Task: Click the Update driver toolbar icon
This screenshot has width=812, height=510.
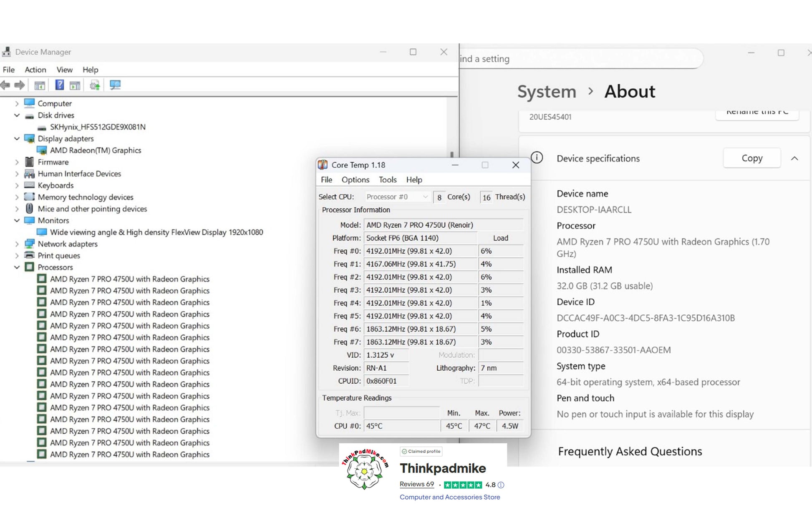Action: pyautogui.click(x=95, y=85)
